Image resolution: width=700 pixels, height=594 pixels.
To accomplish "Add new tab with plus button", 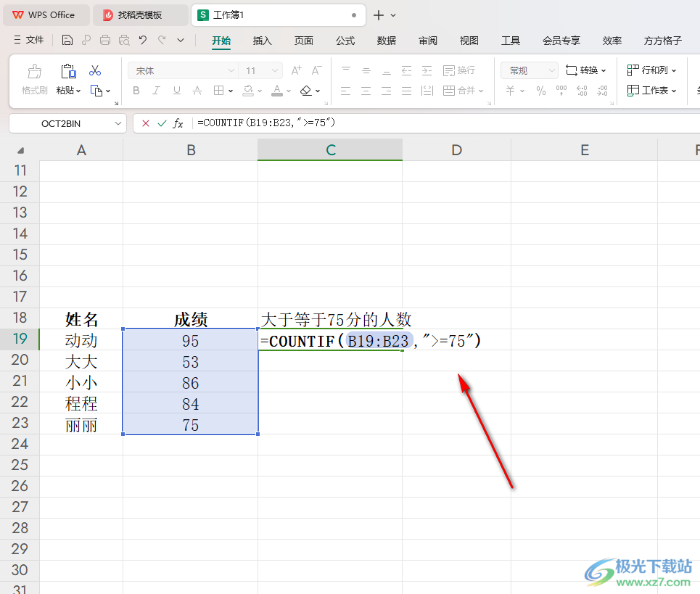I will pyautogui.click(x=379, y=15).
